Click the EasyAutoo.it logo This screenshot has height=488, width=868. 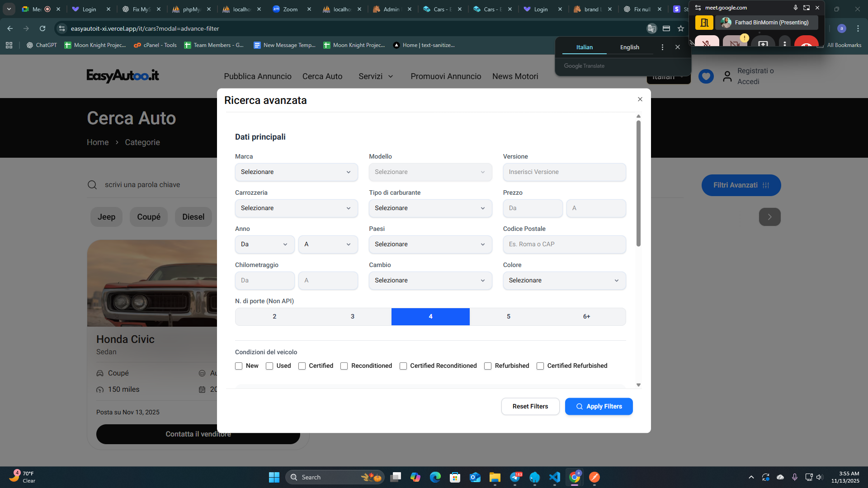coord(123,75)
